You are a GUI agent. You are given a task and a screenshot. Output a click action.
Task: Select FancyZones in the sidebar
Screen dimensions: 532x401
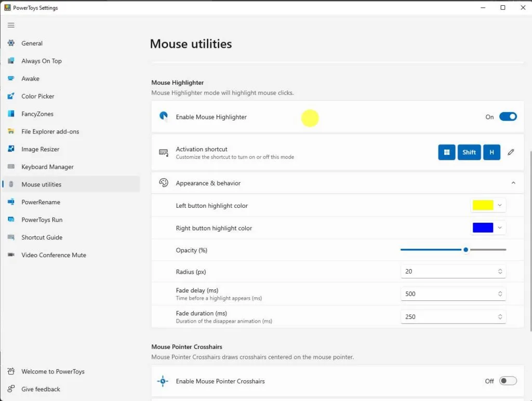click(x=71, y=114)
